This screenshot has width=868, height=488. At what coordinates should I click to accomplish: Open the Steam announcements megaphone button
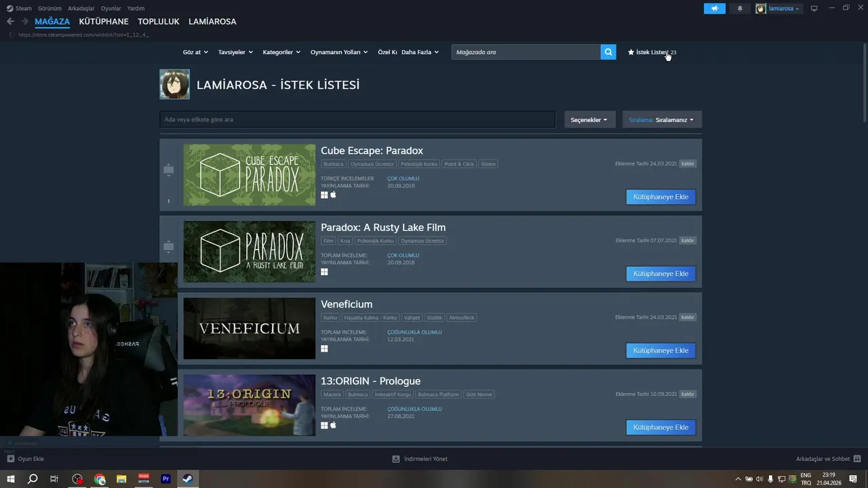[x=714, y=8]
